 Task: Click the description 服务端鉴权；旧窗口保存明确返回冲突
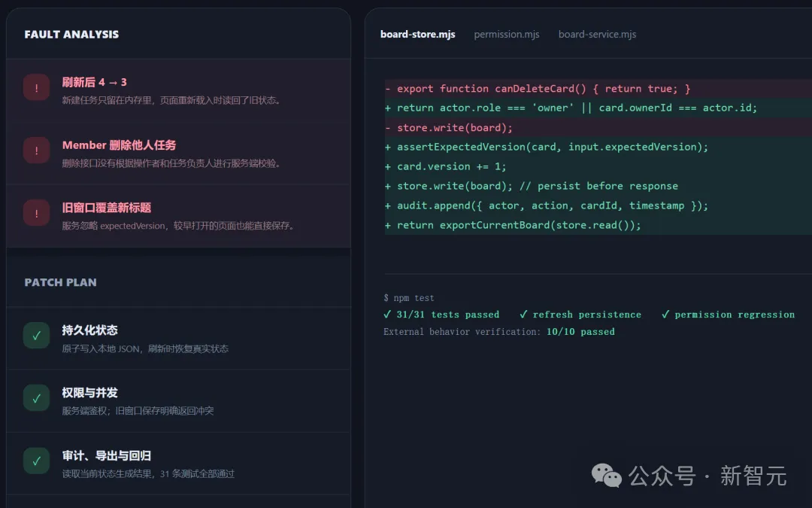point(138,411)
